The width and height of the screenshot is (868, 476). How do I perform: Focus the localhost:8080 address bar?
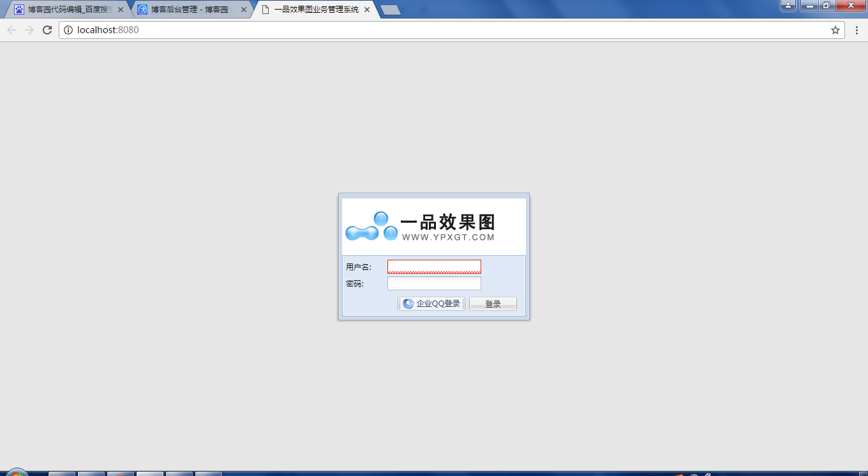click(x=452, y=30)
